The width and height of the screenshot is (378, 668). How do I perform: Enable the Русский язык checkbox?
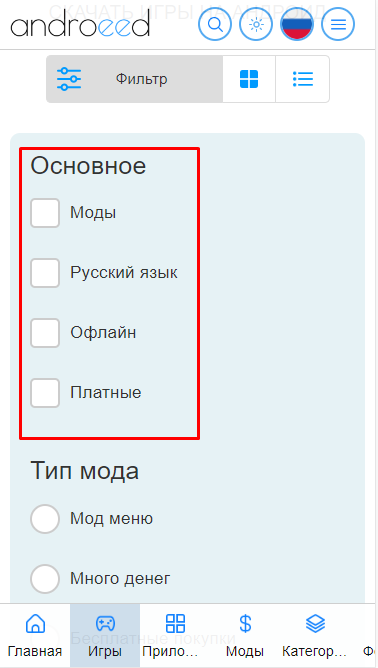click(x=45, y=273)
